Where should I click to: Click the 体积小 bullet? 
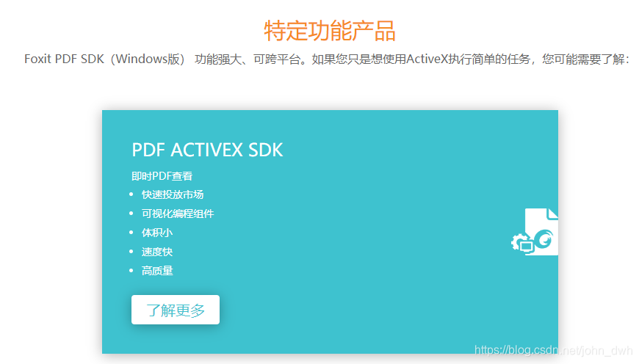click(x=157, y=233)
